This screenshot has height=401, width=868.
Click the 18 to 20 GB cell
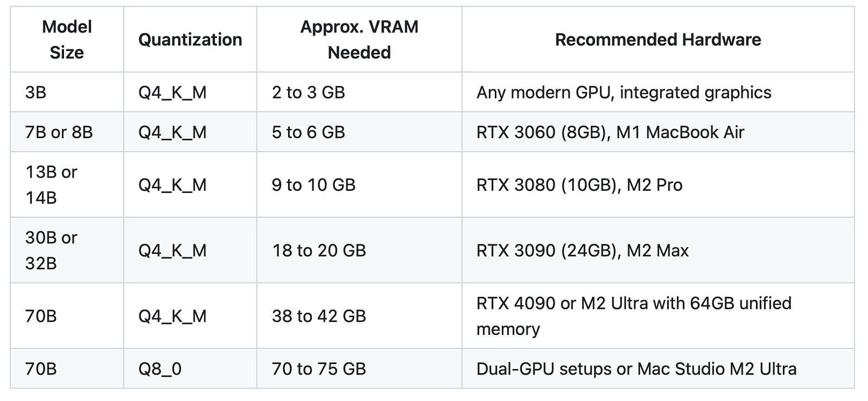click(x=359, y=250)
